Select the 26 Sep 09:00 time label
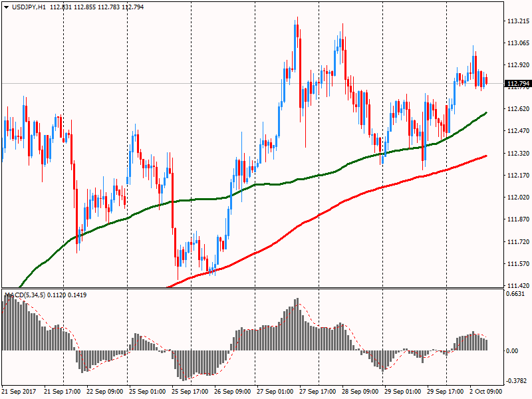532x399 pixels. tap(232, 392)
